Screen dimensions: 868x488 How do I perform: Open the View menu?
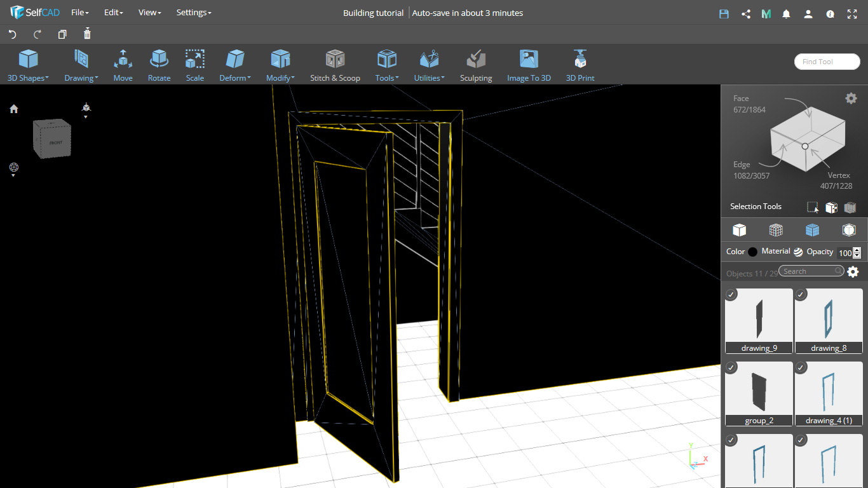tap(149, 13)
